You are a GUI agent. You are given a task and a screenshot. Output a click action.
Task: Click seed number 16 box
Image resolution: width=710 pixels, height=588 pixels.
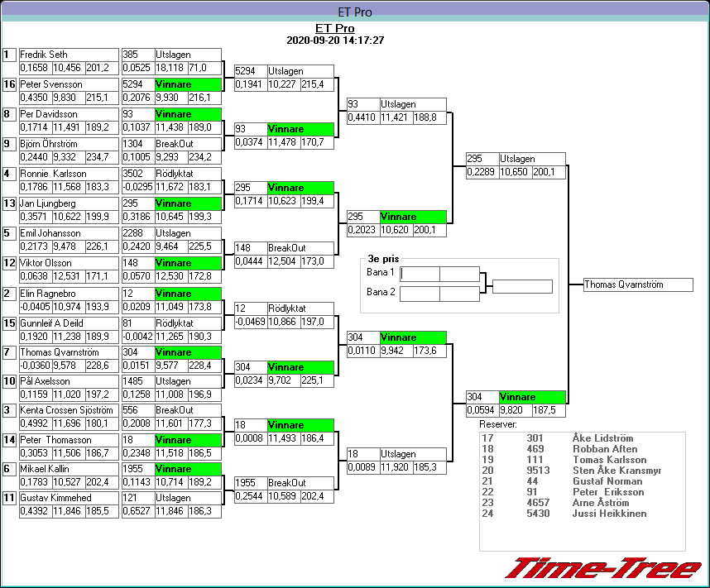[x=9, y=84]
